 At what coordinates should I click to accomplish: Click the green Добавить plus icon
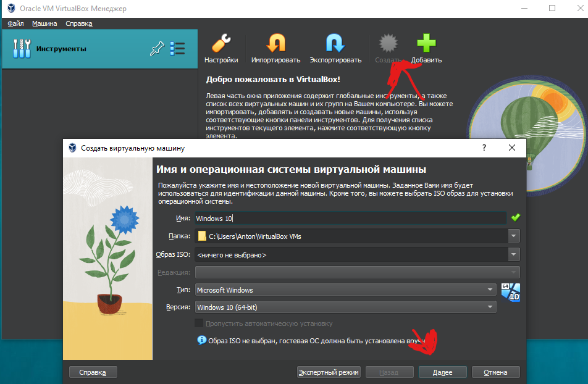(x=426, y=43)
